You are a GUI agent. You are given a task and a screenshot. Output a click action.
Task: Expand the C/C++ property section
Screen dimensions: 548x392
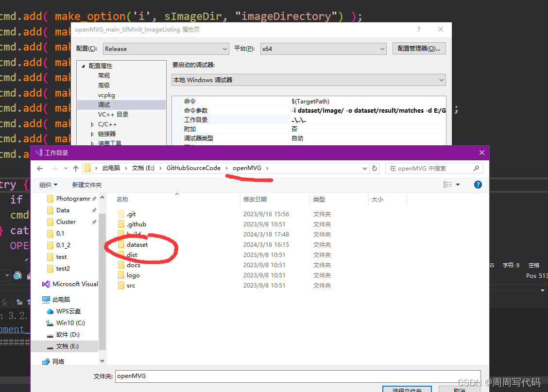(92, 124)
